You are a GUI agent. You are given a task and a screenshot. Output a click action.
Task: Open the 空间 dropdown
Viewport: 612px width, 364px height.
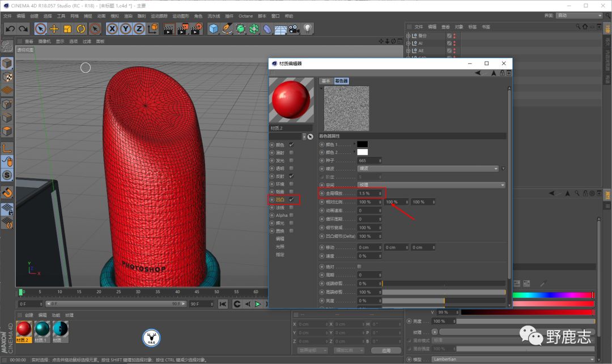coord(431,185)
